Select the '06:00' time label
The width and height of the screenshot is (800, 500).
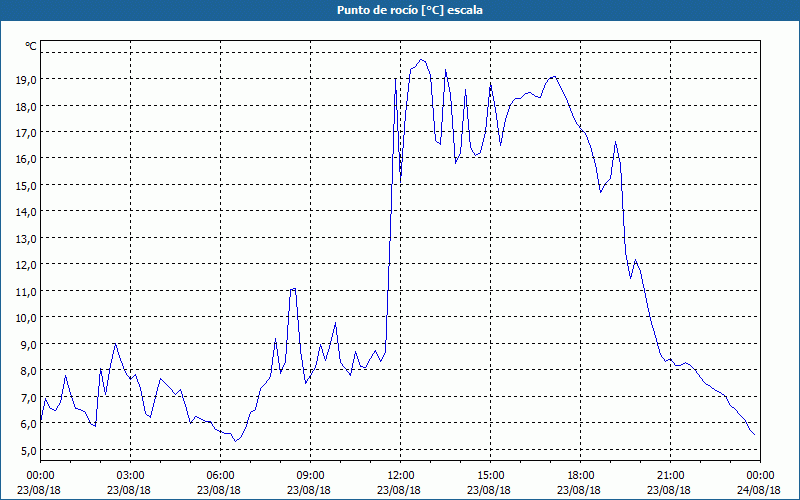click(x=220, y=476)
